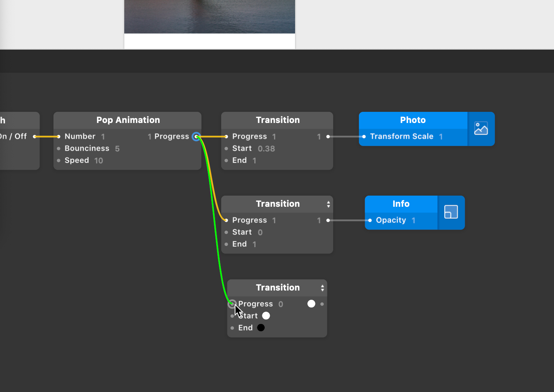Edit Start value 0.38 in first Transition

point(266,149)
